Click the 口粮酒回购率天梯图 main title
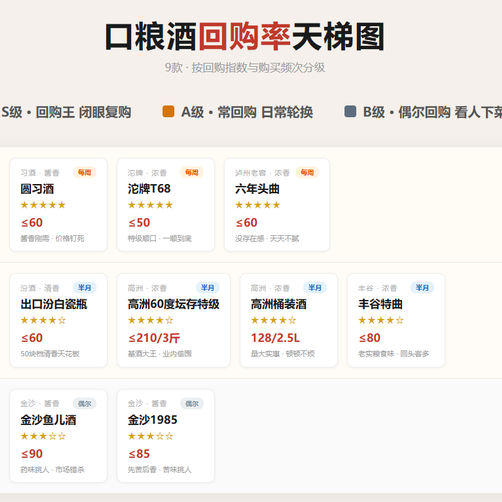Image resolution: width=502 pixels, height=502 pixels. [245, 36]
